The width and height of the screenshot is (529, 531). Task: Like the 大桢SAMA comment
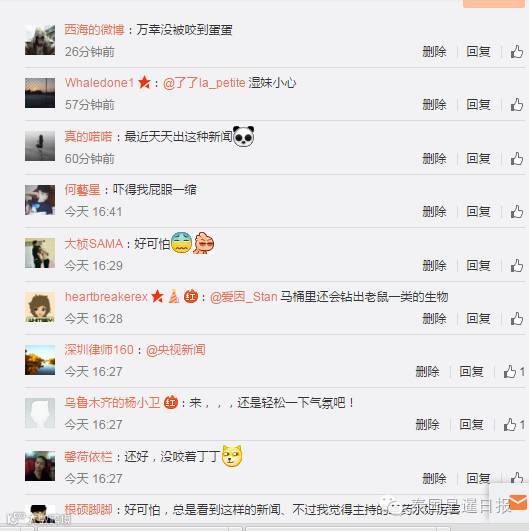516,265
